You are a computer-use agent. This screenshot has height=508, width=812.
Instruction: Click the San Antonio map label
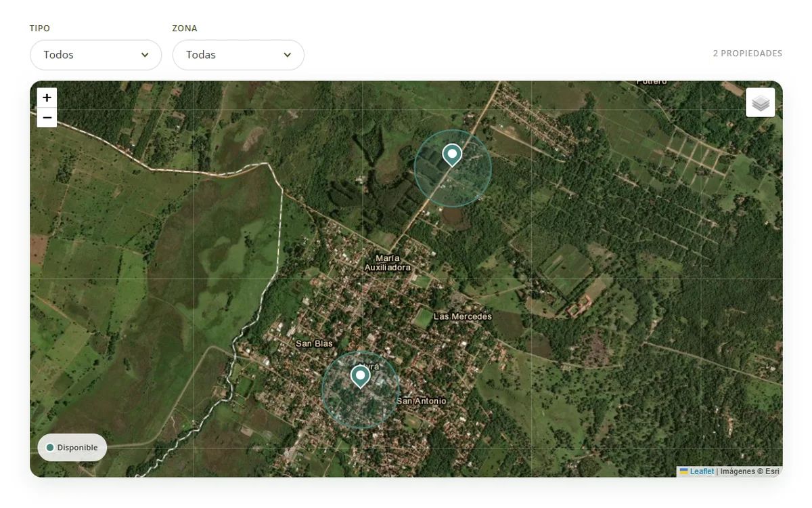[x=422, y=401]
